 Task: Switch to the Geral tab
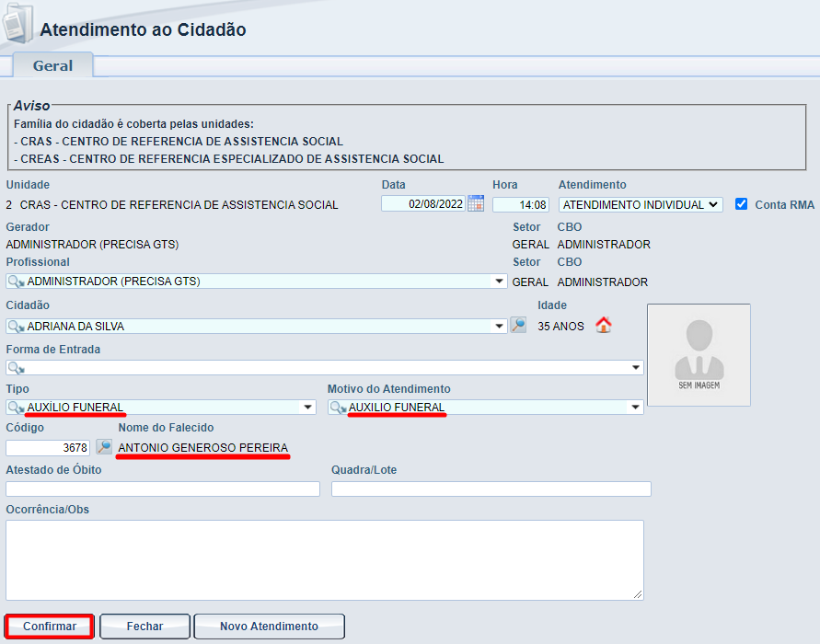click(52, 65)
